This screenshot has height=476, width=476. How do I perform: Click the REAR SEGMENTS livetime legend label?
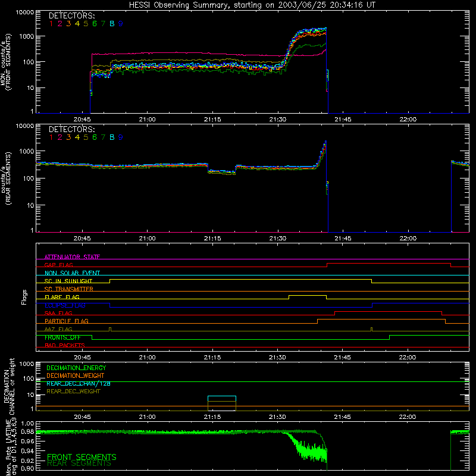(x=79, y=464)
